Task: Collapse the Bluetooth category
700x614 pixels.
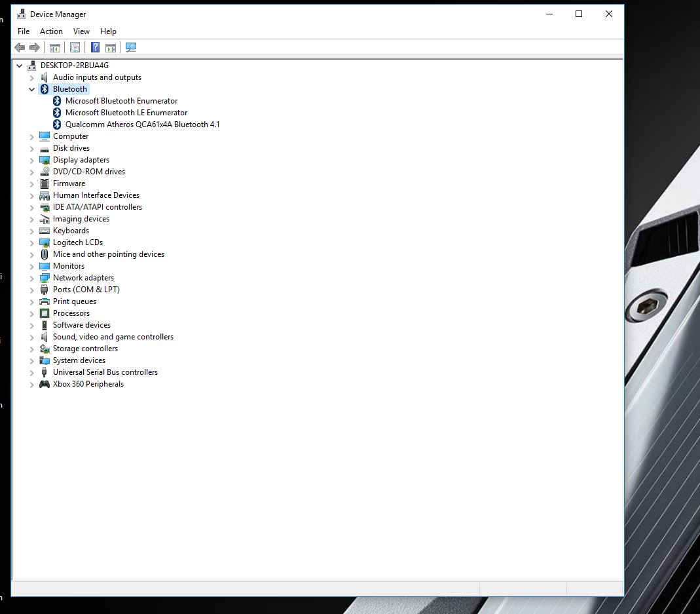Action: (31, 89)
